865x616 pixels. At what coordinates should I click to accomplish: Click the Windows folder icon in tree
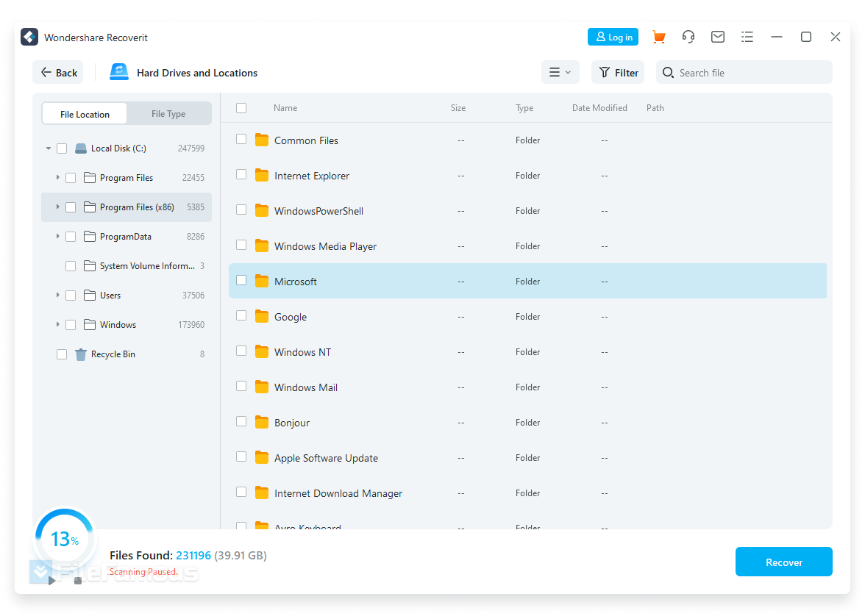[x=90, y=325]
